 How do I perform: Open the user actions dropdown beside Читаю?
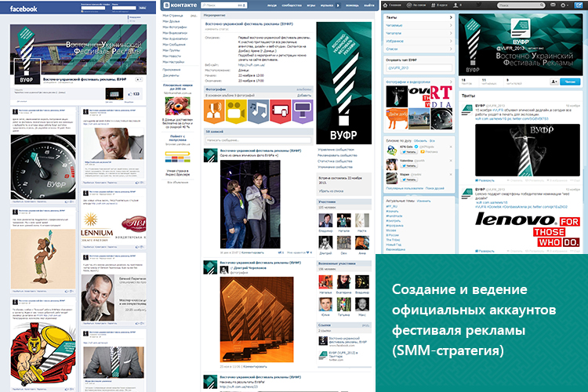click(554, 82)
